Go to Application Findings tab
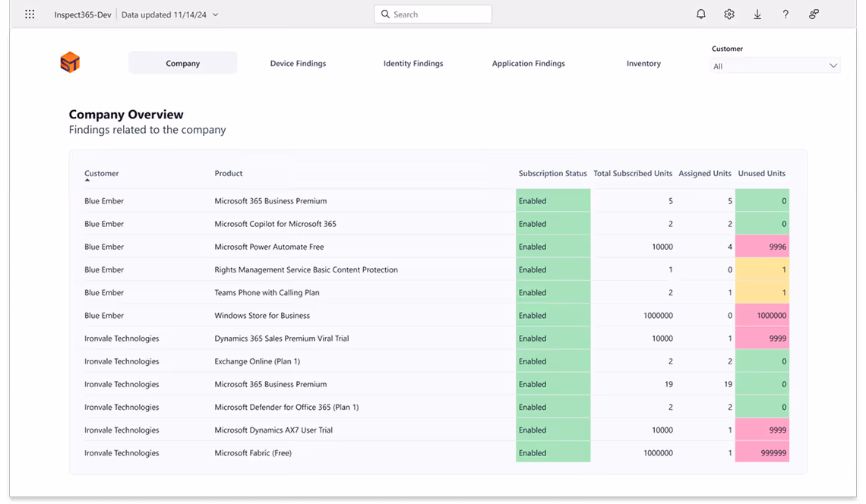866x504 pixels. 529,63
